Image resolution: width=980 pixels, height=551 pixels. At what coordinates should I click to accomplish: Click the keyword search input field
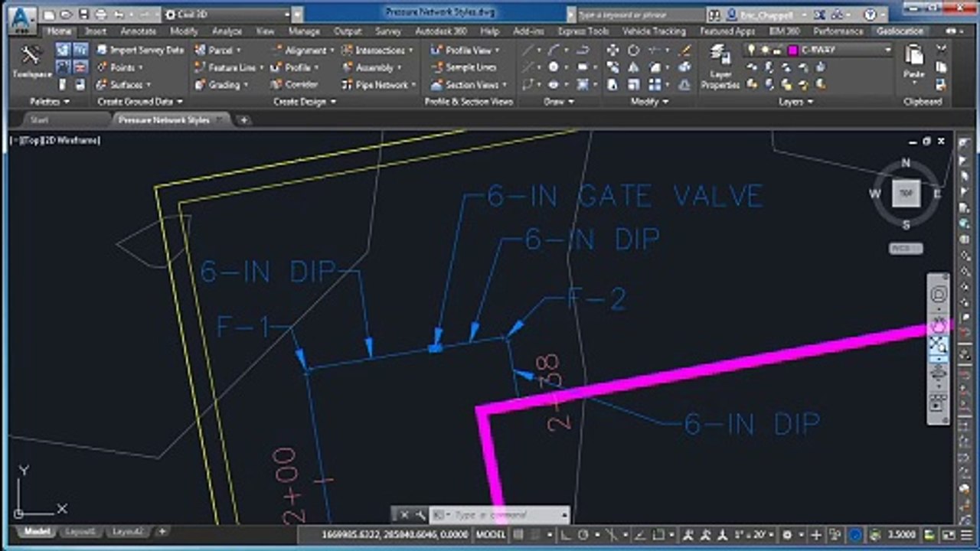click(x=639, y=15)
